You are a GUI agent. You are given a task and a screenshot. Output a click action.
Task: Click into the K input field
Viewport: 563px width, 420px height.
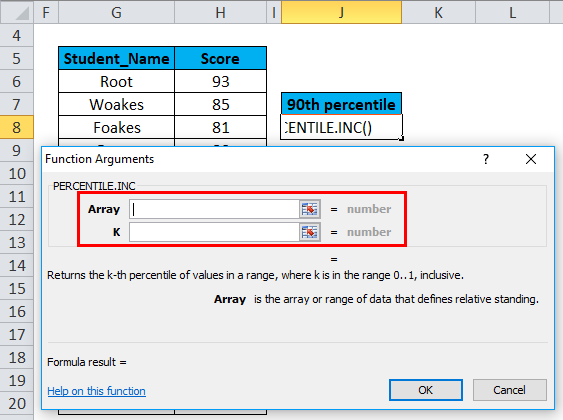click(x=214, y=232)
